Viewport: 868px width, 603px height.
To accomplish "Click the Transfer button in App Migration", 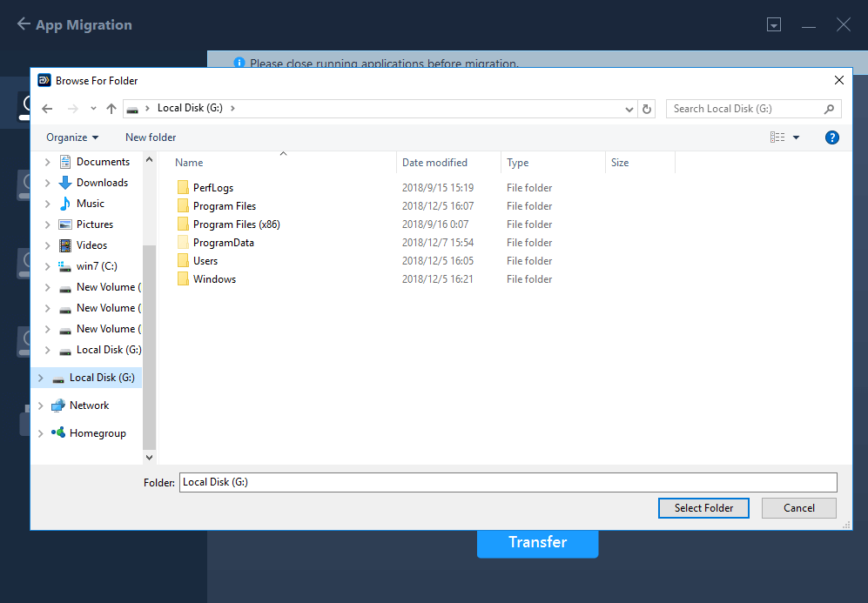I will [537, 543].
